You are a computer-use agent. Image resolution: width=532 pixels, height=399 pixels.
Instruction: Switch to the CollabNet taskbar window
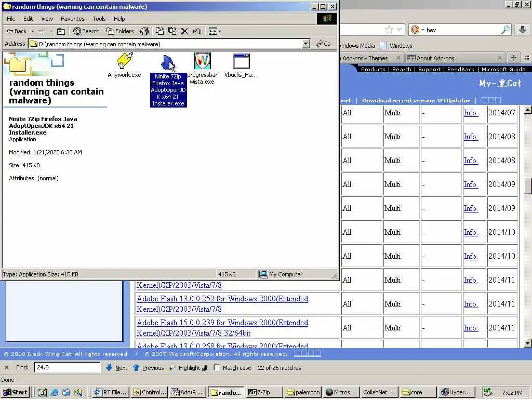click(x=379, y=392)
